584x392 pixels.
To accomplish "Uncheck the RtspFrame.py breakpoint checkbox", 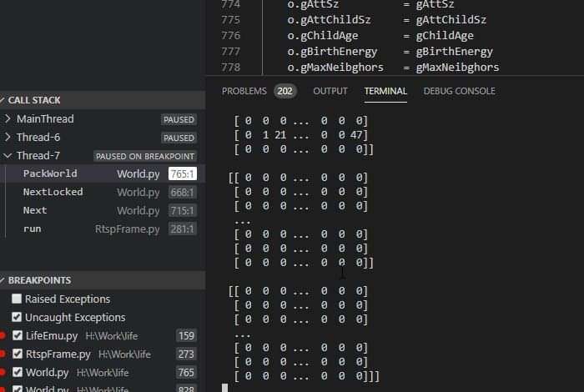I will (17, 354).
